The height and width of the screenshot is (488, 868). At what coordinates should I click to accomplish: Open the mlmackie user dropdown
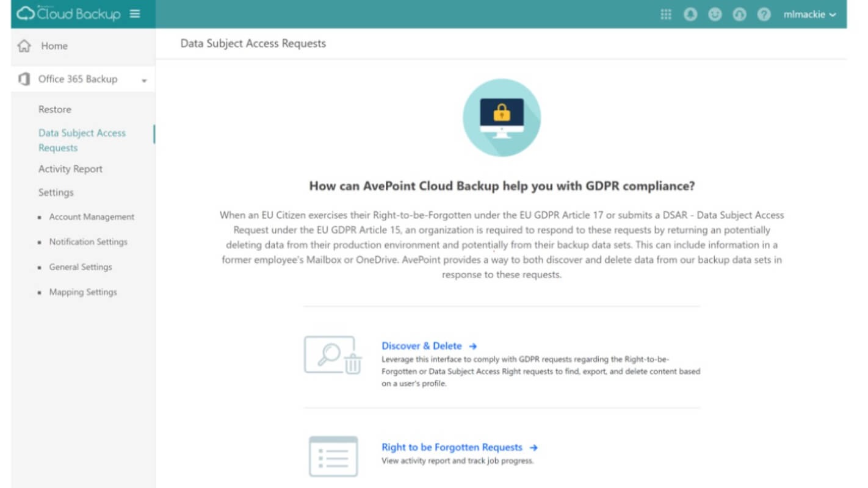(809, 15)
